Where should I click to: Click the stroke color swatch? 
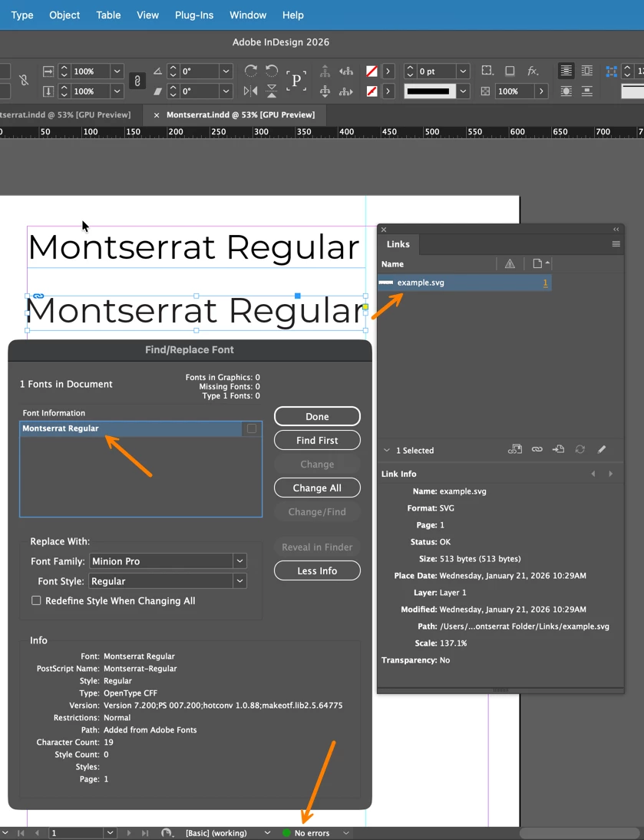tap(372, 91)
